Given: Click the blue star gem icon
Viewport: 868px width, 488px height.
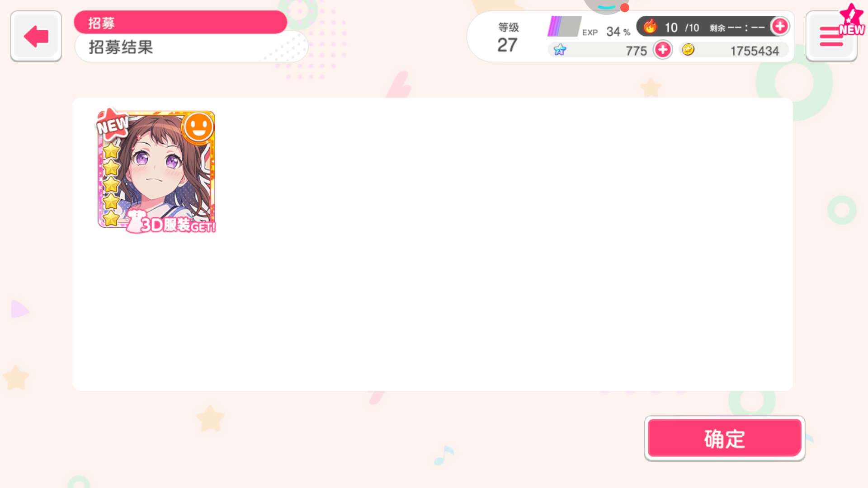Looking at the screenshot, I should tap(560, 50).
